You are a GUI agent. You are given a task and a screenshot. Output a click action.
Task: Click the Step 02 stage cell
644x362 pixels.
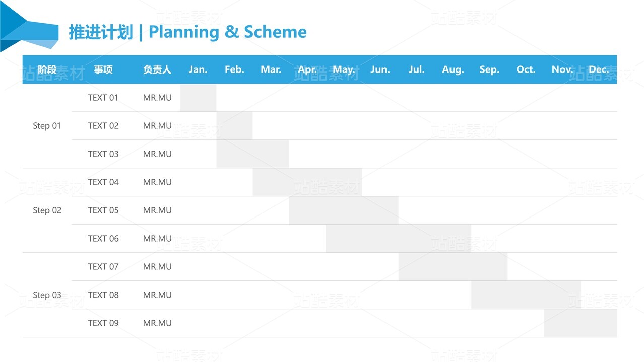[47, 210]
